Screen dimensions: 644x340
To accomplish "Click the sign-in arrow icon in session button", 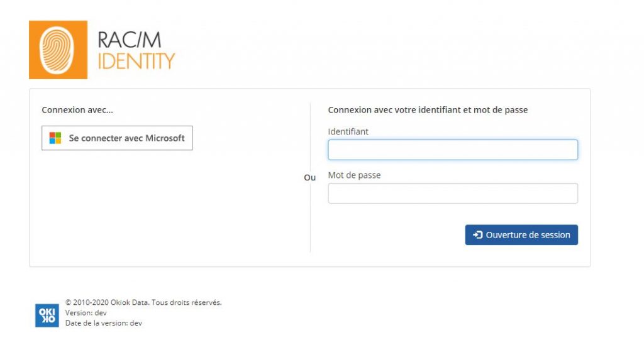I will [x=477, y=235].
